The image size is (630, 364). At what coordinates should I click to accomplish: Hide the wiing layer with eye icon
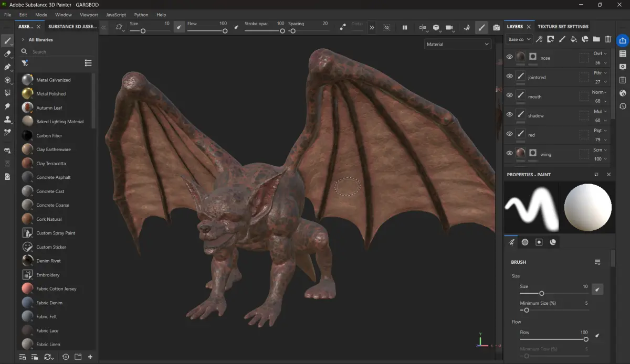tap(509, 153)
